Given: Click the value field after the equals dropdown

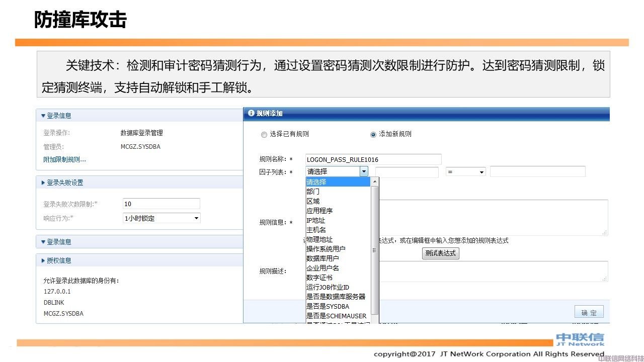Looking at the screenshot, I should [x=538, y=171].
